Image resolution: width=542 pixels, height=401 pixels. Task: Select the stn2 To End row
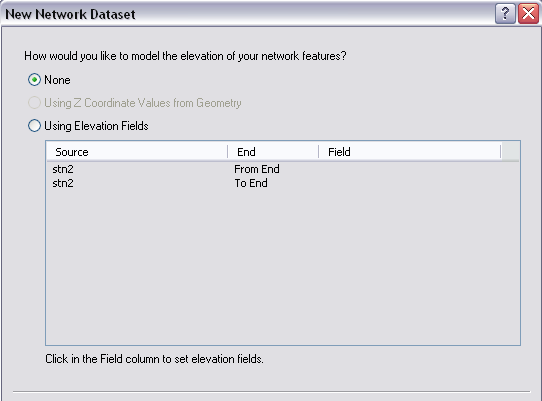click(283, 183)
